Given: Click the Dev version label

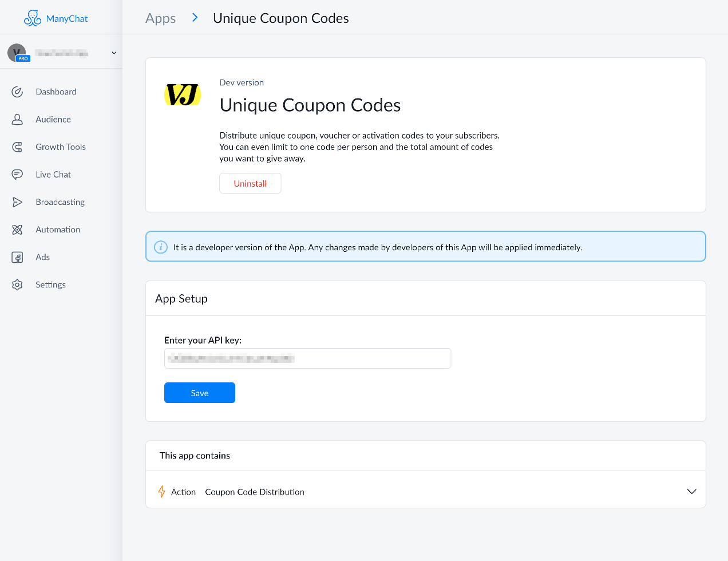Looking at the screenshot, I should [x=242, y=82].
